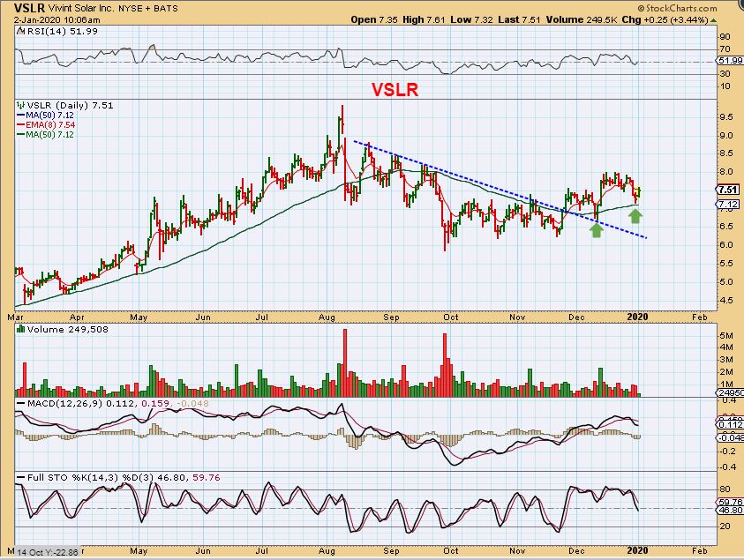Image resolution: width=744 pixels, height=560 pixels.
Task: Click the tallest August red volume bar
Action: click(x=345, y=362)
